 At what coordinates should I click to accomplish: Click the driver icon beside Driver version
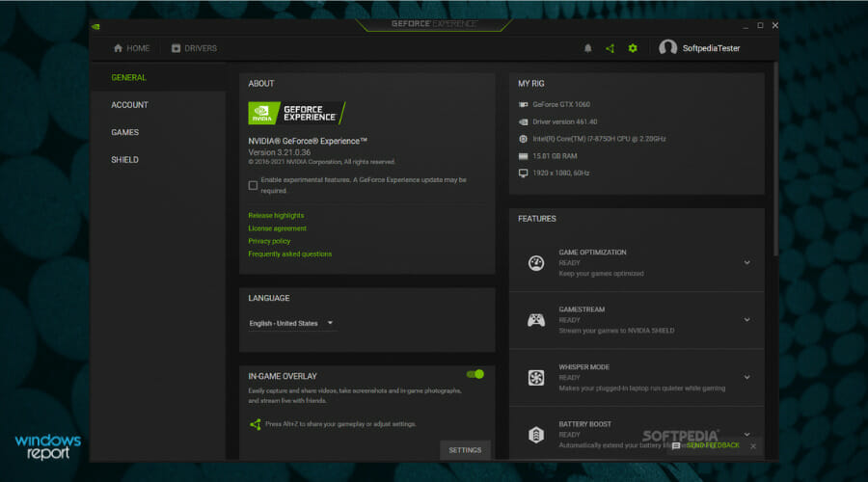click(x=523, y=121)
